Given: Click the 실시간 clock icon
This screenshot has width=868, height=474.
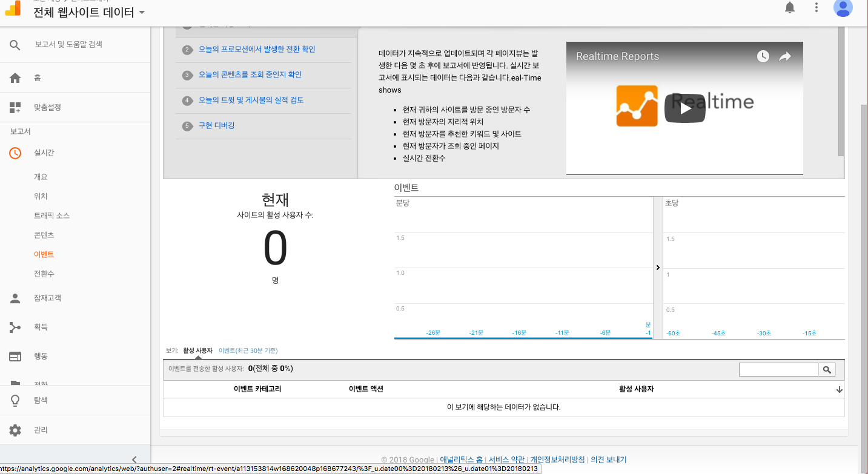Looking at the screenshot, I should pyautogui.click(x=15, y=153).
